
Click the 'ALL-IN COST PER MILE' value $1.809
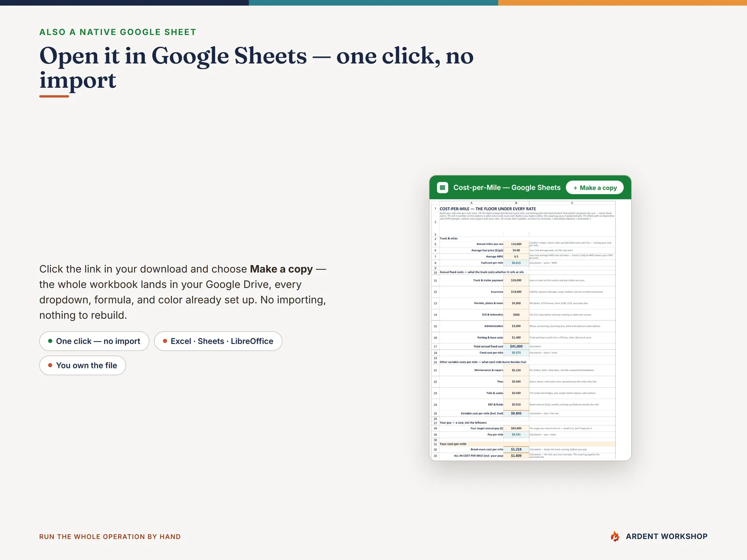pos(516,455)
